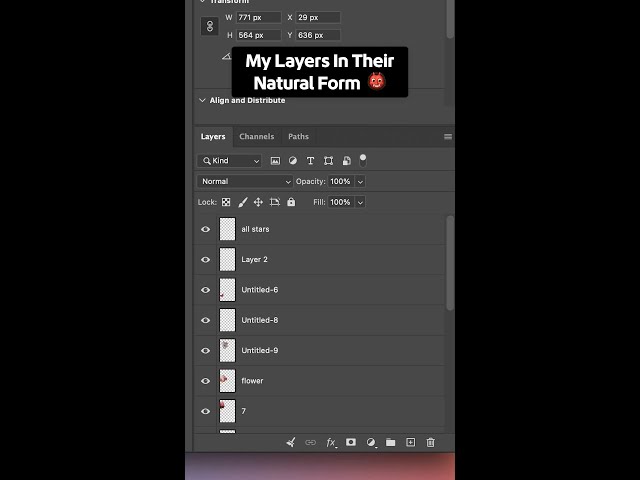Select the Untitled-6 layer name
640x480 pixels.
click(x=260, y=290)
